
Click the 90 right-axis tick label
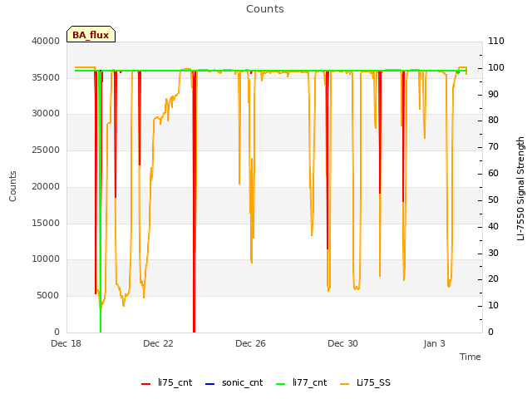493,94
